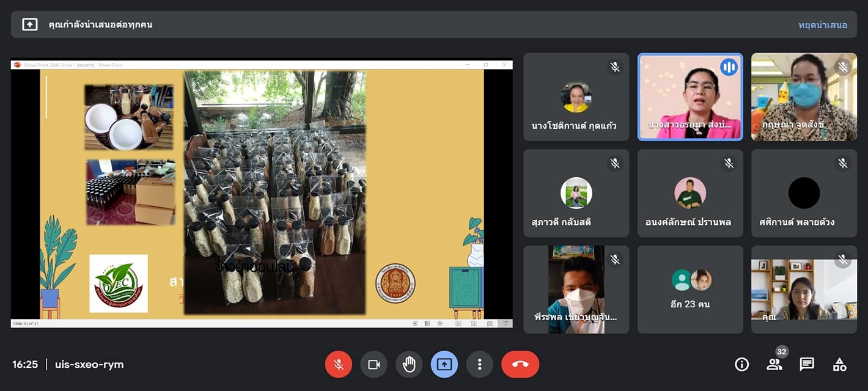Open more options three-dot menu
This screenshot has height=391, width=868.
tap(480, 365)
